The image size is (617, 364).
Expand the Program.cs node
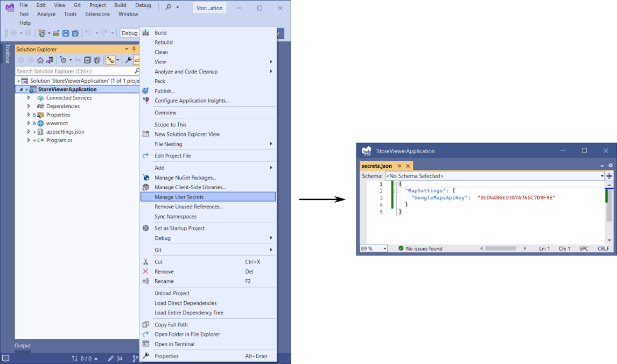(x=29, y=140)
